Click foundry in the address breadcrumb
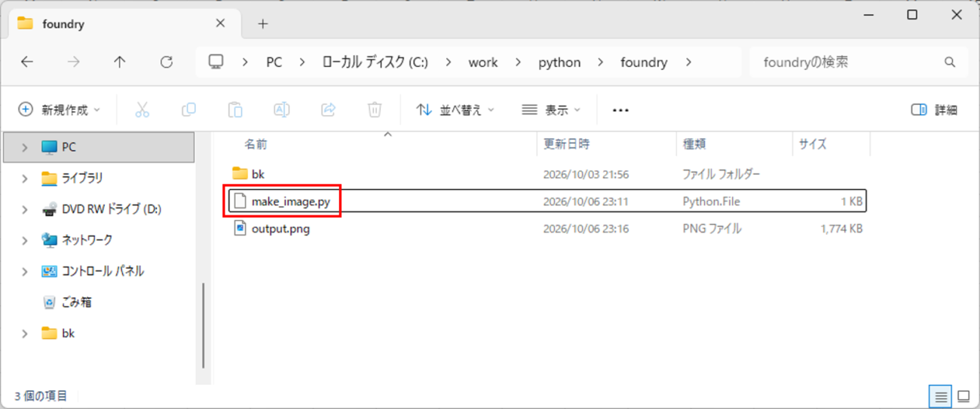This screenshot has width=980, height=409. click(644, 63)
